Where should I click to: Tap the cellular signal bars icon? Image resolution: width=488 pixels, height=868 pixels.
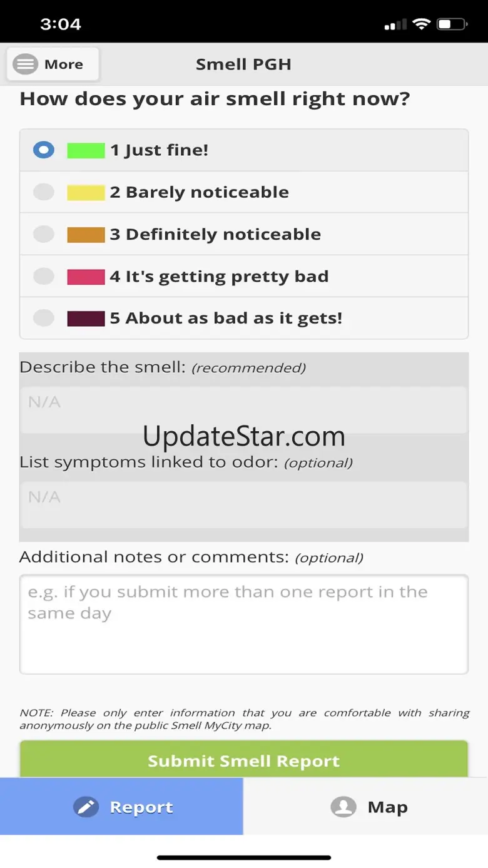click(x=394, y=25)
